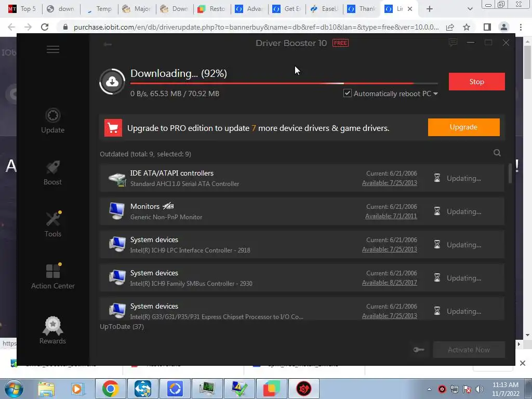Click the back arrow in Driver Booster
532x399 pixels.
point(108,44)
